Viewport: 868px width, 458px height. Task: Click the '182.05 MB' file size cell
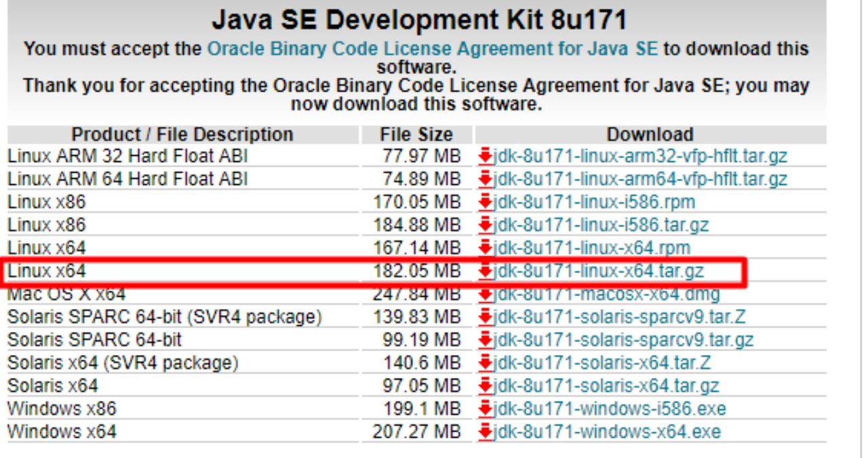pos(417,272)
